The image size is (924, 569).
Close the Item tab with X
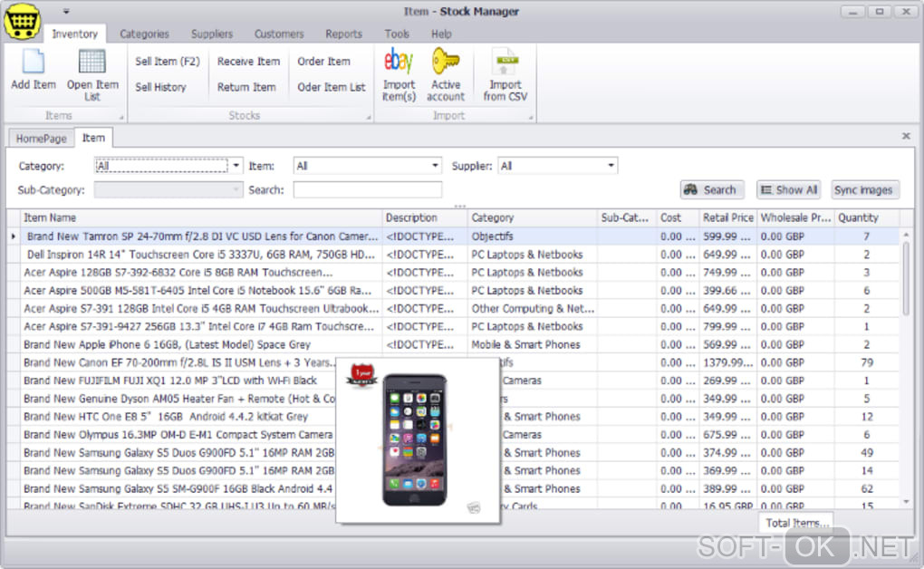(906, 136)
